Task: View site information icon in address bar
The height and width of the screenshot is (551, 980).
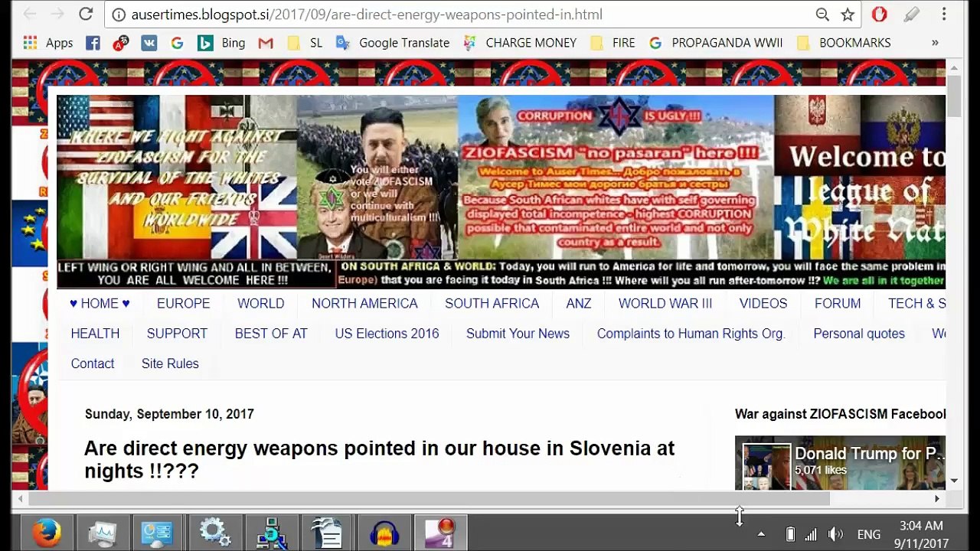Action: (119, 15)
